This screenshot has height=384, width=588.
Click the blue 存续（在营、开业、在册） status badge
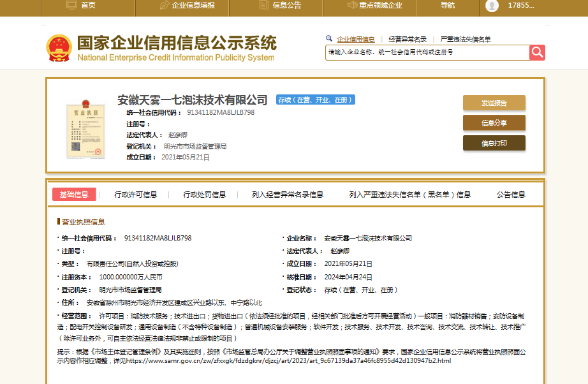pos(316,100)
